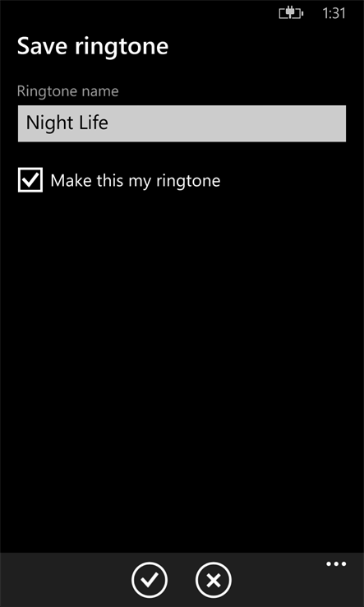Confirm saving with the checkmark button
The image size is (364, 607).
pyautogui.click(x=150, y=580)
